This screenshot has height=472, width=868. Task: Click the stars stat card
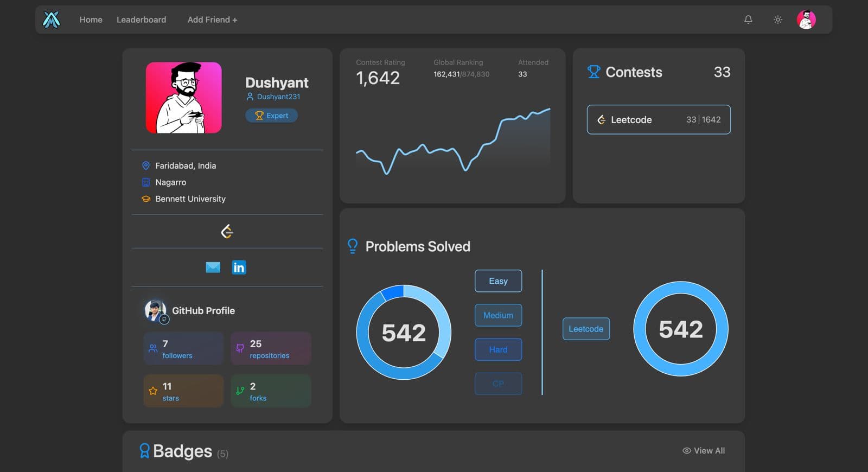183,391
